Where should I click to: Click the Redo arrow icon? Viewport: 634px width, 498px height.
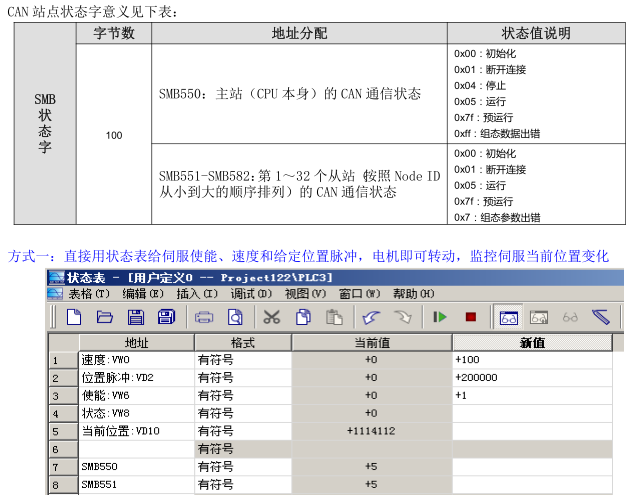[402, 317]
